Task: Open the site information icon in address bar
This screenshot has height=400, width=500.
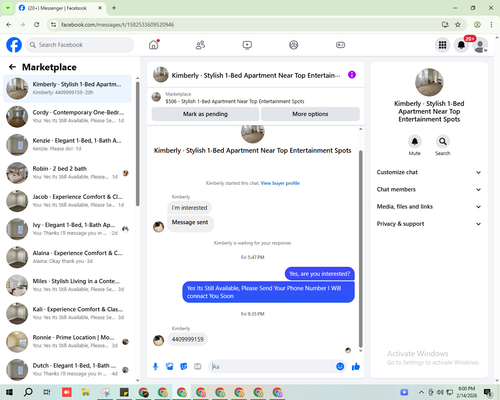Action: click(x=53, y=24)
